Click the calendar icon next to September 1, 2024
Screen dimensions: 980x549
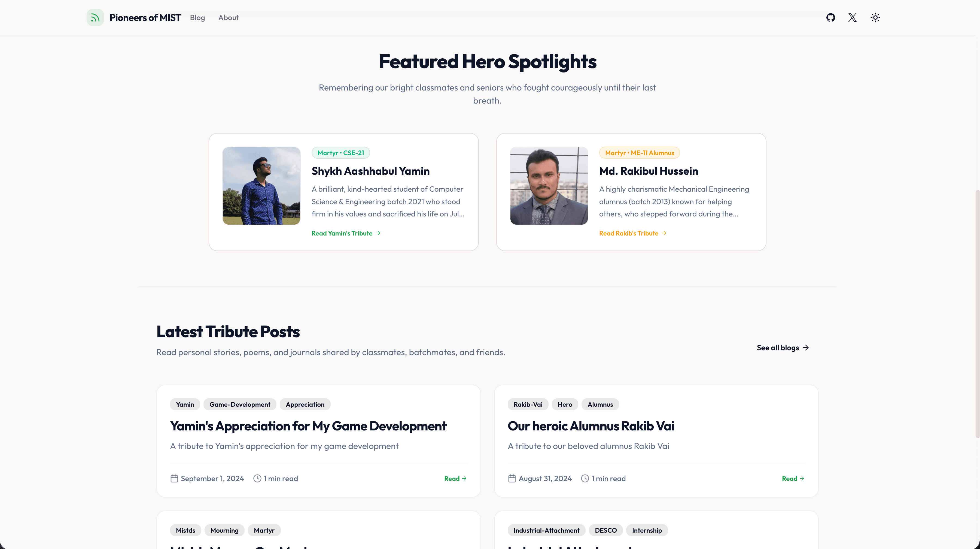tap(174, 479)
